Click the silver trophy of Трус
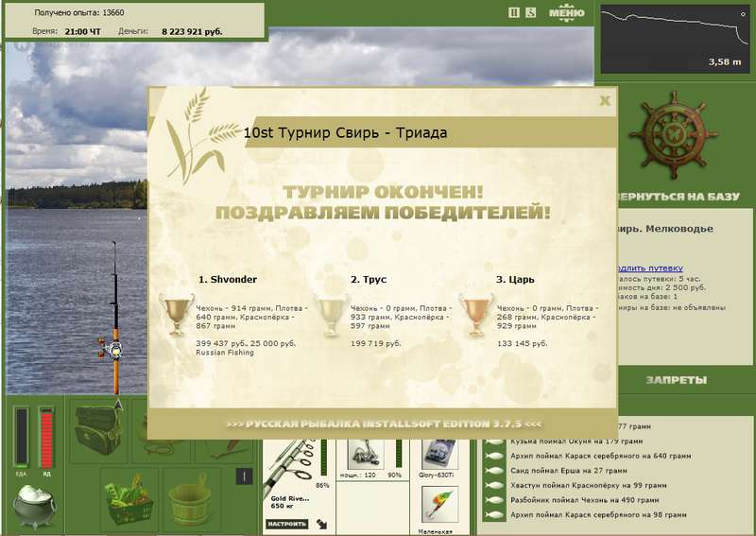 332,315
